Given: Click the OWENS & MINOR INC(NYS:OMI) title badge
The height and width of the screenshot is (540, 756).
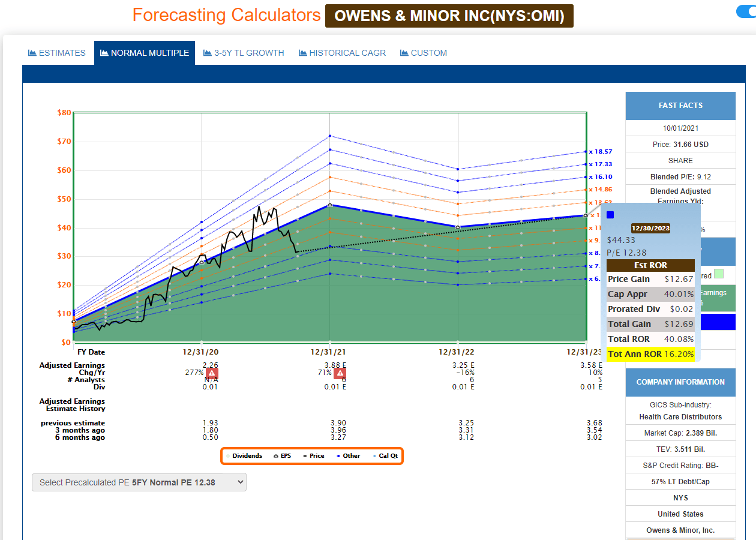Looking at the screenshot, I should pos(449,16).
